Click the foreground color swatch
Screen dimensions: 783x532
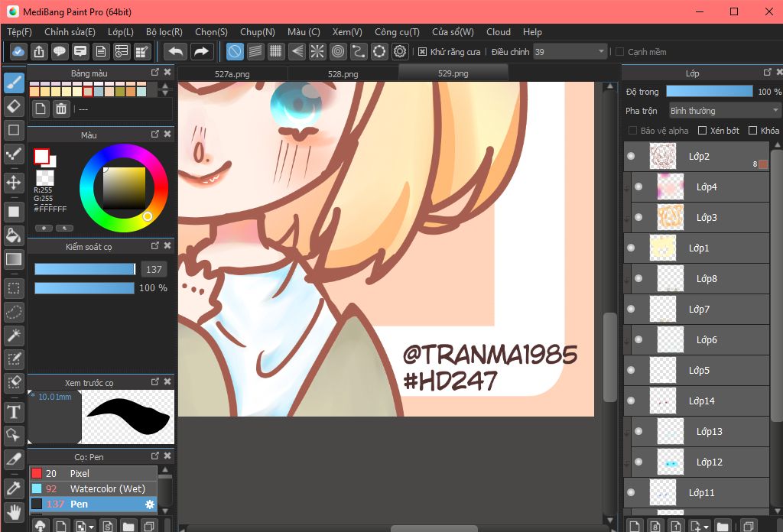[41, 156]
